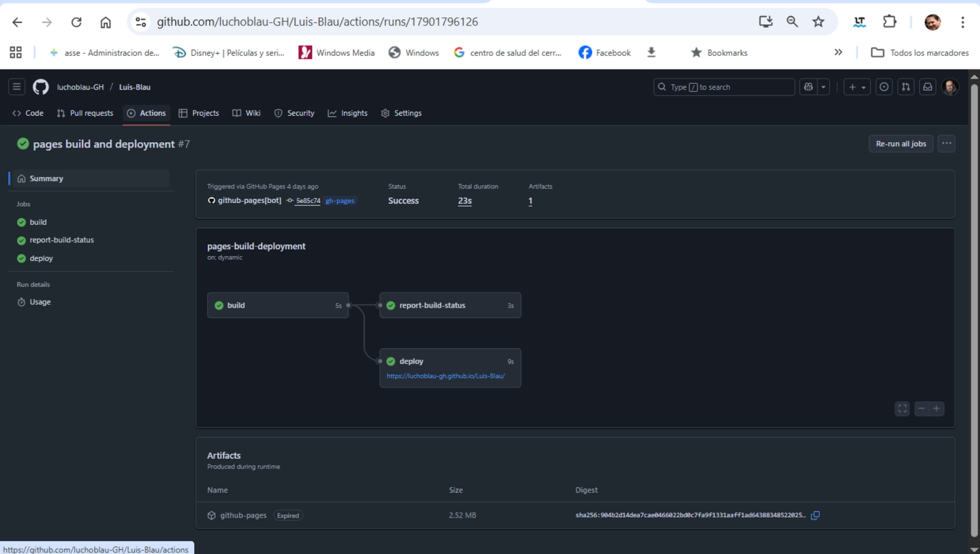Click the Re-run all jobs button
The image size is (980, 554).
click(900, 143)
